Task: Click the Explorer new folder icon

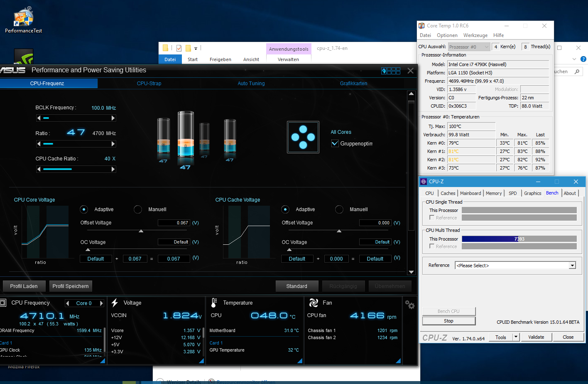Action: click(188, 48)
